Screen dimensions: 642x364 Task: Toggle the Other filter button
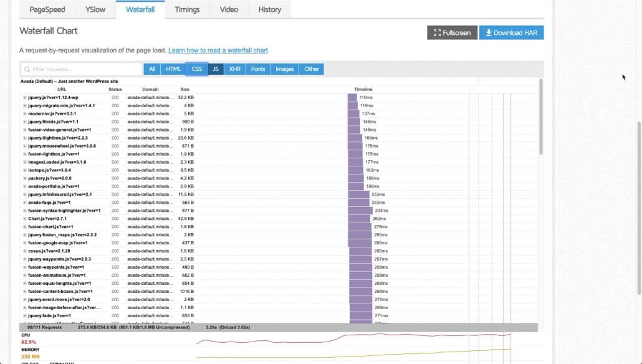point(311,69)
